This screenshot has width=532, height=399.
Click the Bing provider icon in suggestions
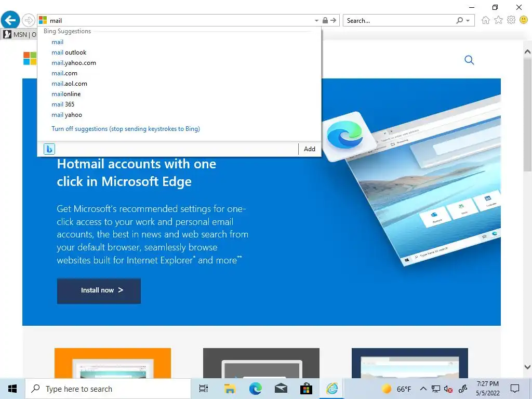tap(49, 149)
